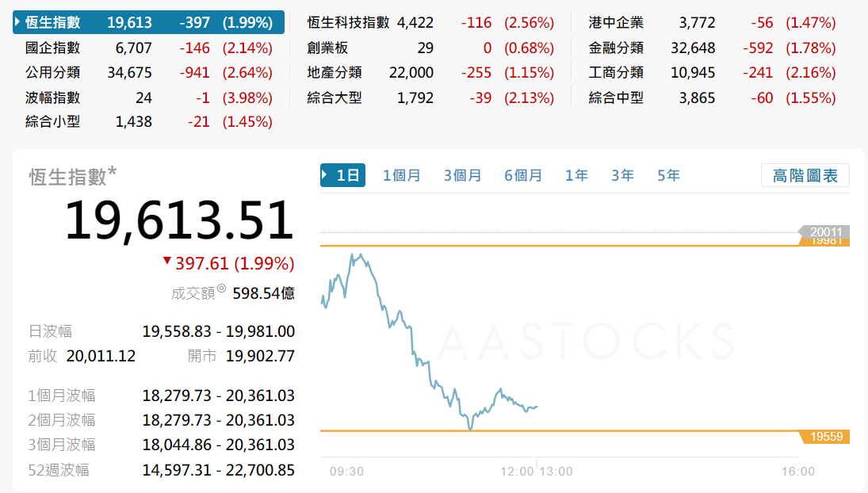Select the 公用分類 sector index
The image size is (868, 493).
(x=53, y=73)
